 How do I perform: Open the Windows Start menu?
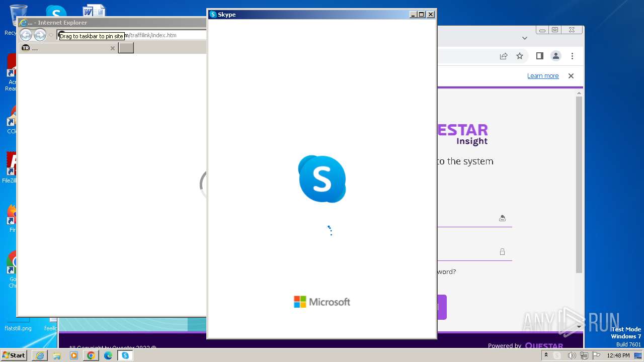(14, 355)
